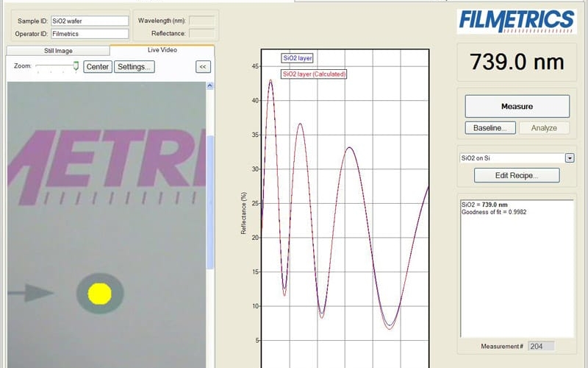Open video Settings... dialog
588x368 pixels.
click(135, 67)
